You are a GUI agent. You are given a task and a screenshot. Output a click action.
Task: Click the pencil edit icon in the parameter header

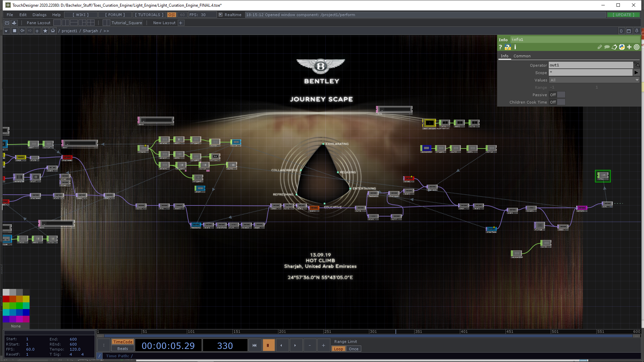coord(600,47)
